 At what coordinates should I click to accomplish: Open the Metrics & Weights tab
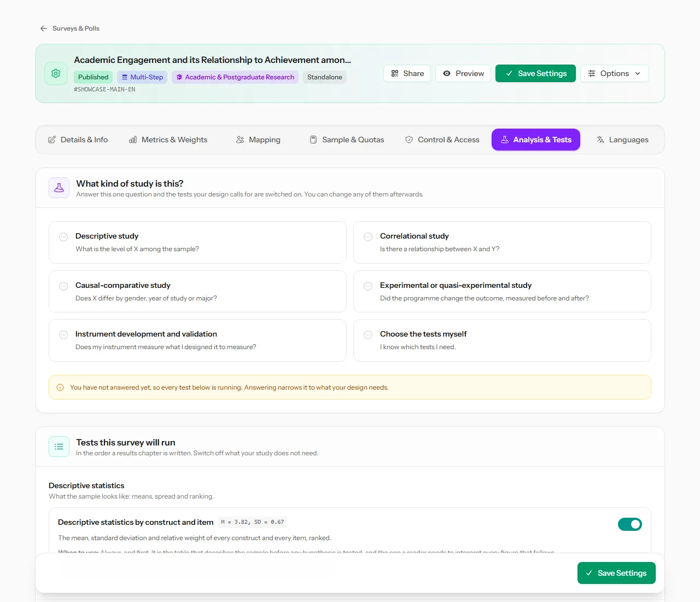pos(168,140)
